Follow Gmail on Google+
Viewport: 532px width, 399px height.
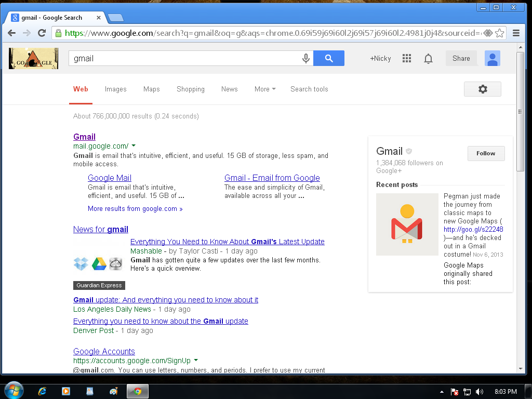pos(486,153)
